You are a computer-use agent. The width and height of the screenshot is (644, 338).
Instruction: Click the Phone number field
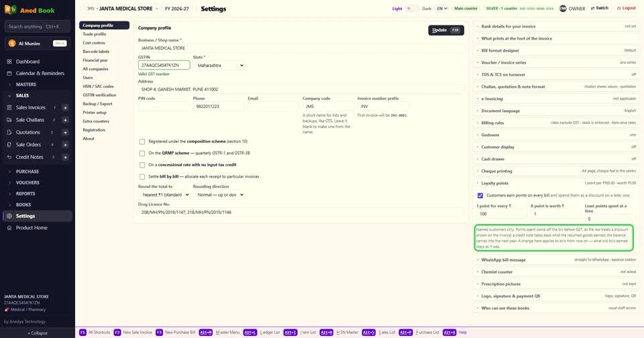[218, 107]
